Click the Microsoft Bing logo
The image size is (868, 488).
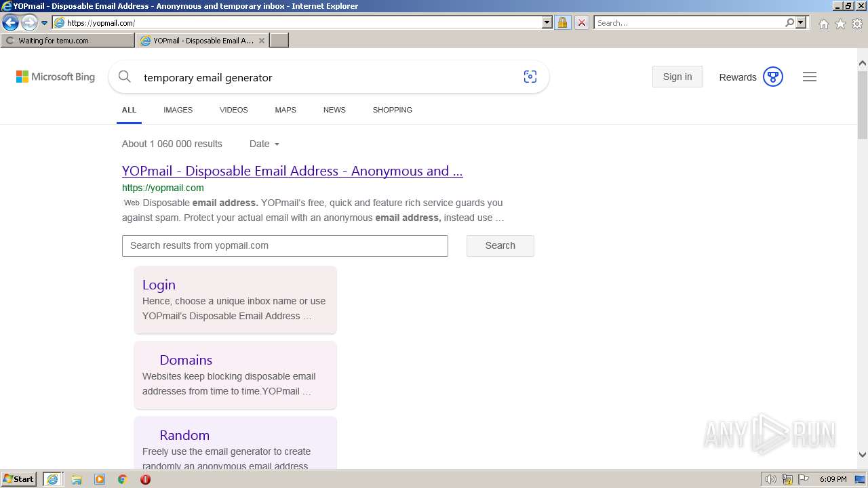[x=56, y=77]
